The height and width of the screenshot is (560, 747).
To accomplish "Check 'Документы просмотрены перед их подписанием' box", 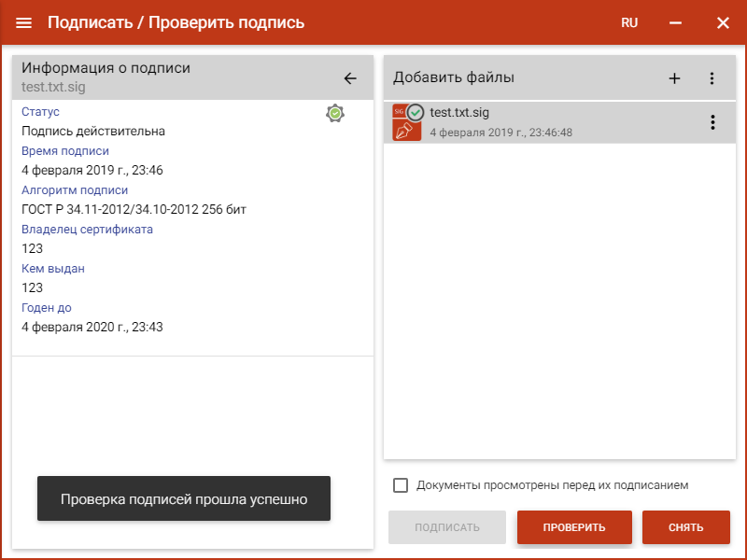I will coord(401,485).
